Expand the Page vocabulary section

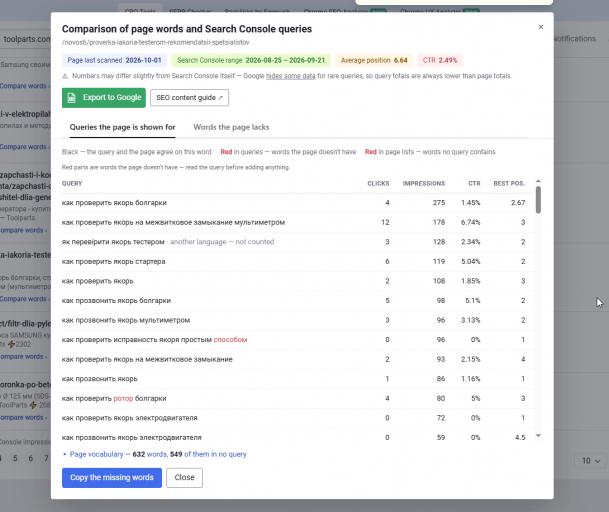tap(155, 454)
